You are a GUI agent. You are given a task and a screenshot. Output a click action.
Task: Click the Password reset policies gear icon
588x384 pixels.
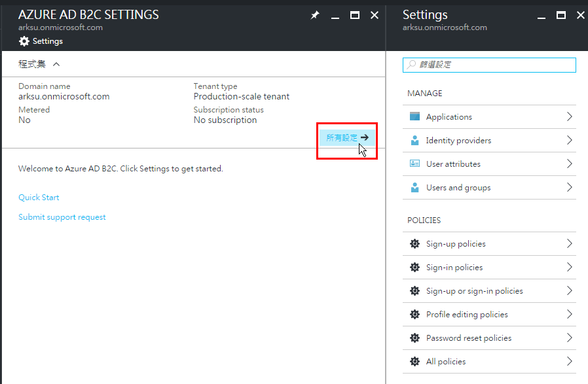point(414,338)
